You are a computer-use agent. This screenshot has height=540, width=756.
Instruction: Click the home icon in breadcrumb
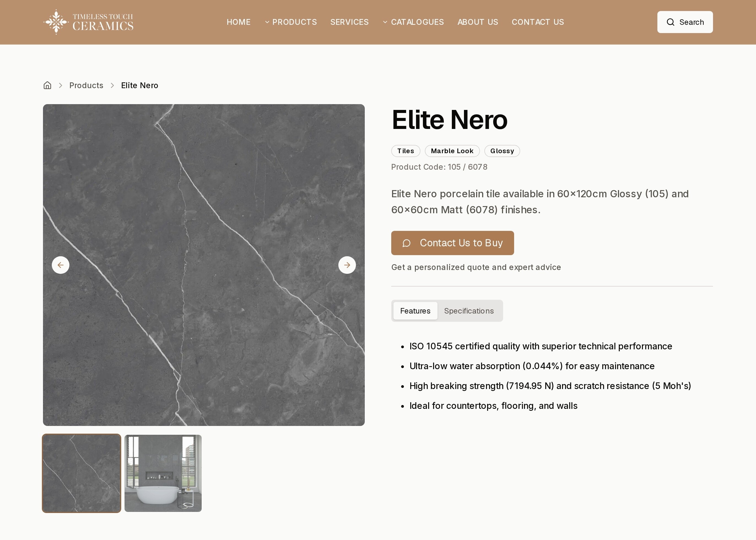tap(48, 85)
